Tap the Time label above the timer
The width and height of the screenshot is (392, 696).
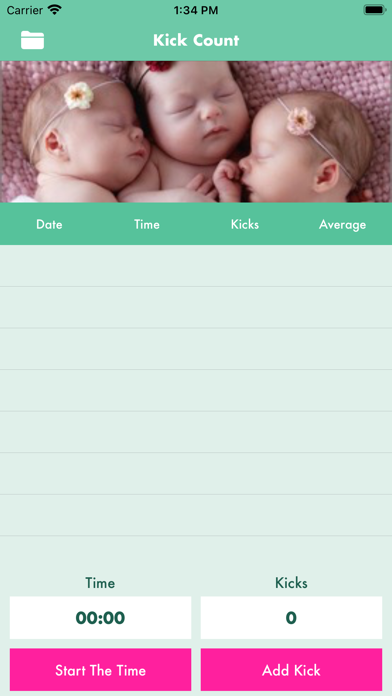point(100,583)
